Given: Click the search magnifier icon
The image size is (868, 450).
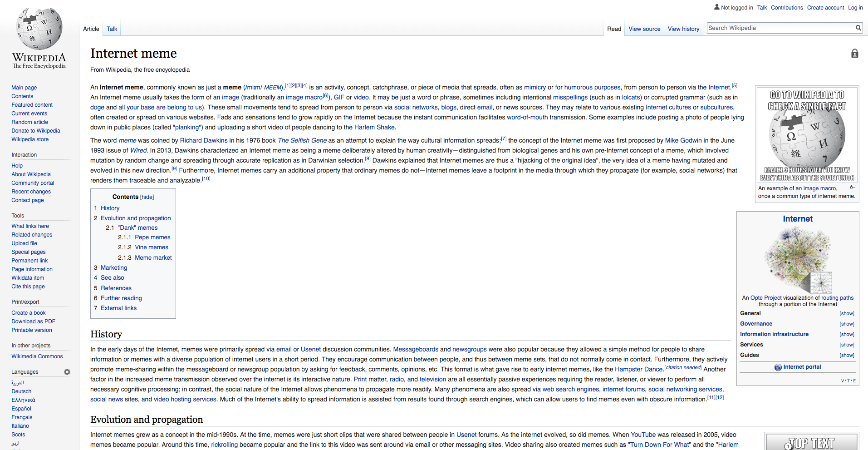Looking at the screenshot, I should click(858, 28).
